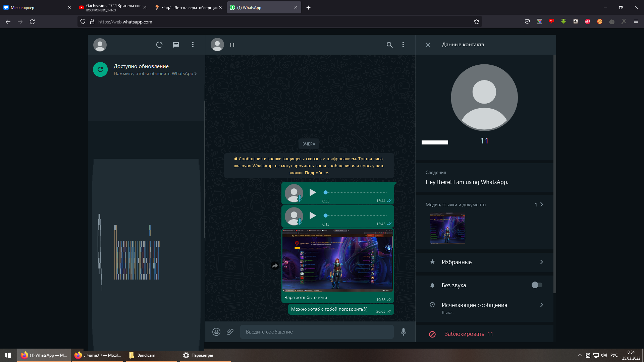Click Hey there! I am using WhatsApp status

click(467, 182)
